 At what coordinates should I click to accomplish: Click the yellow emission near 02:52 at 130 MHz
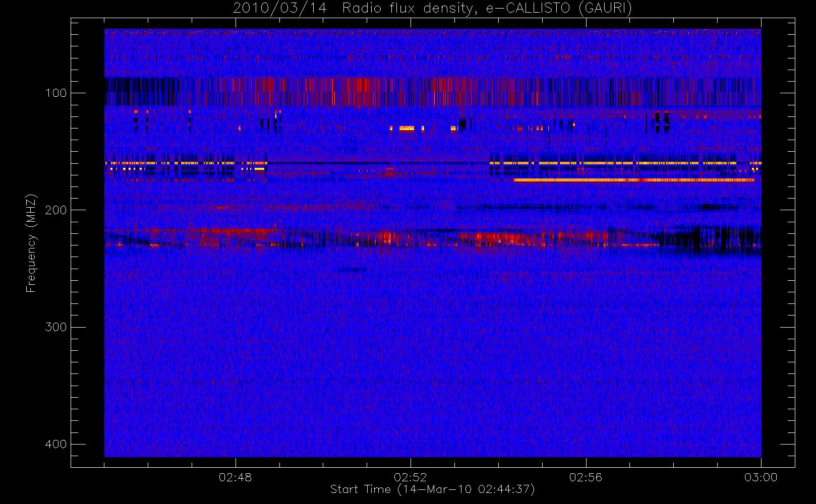406,129
